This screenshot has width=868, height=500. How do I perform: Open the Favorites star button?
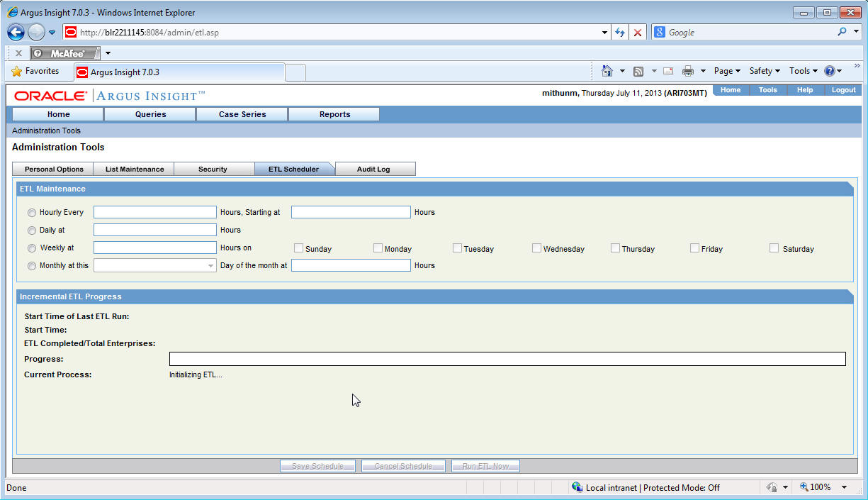click(35, 71)
